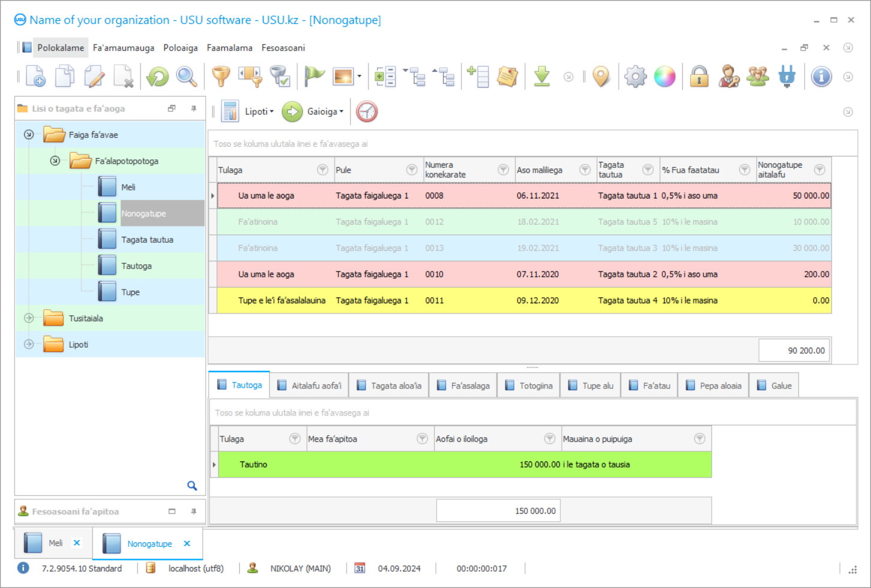The width and height of the screenshot is (871, 588).
Task: Click the magnifier icon in navigation panel
Action: 192,486
